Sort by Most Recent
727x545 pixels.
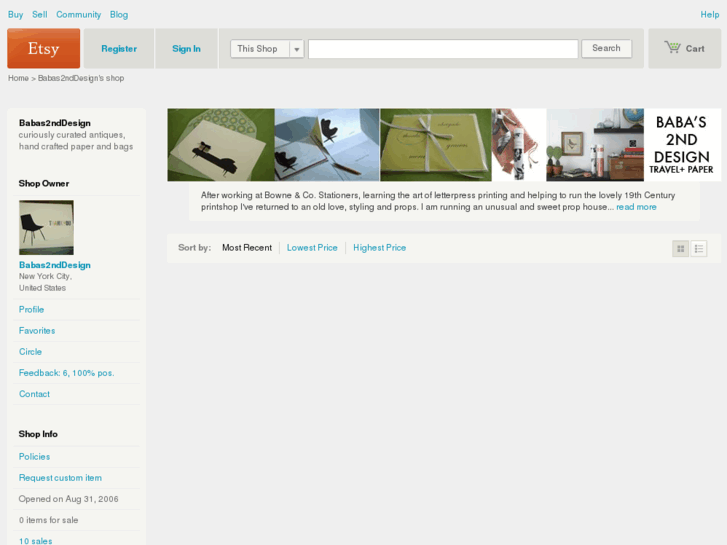[x=247, y=248]
